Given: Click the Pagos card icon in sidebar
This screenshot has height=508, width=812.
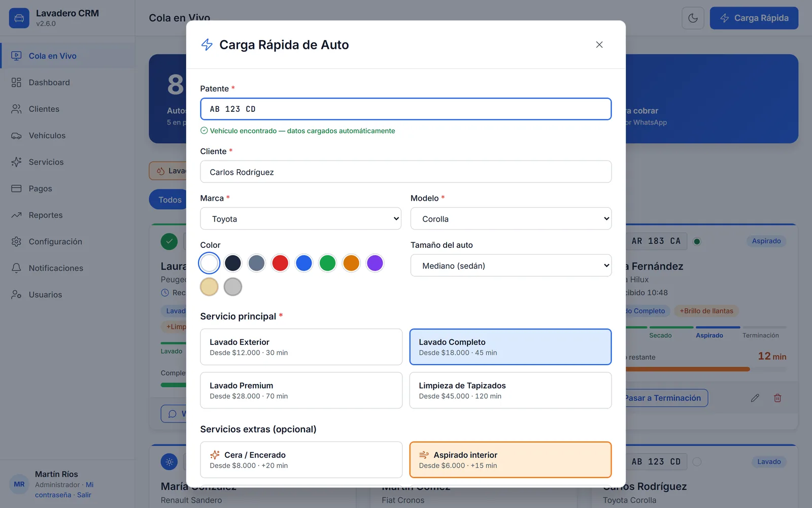Looking at the screenshot, I should (16, 188).
